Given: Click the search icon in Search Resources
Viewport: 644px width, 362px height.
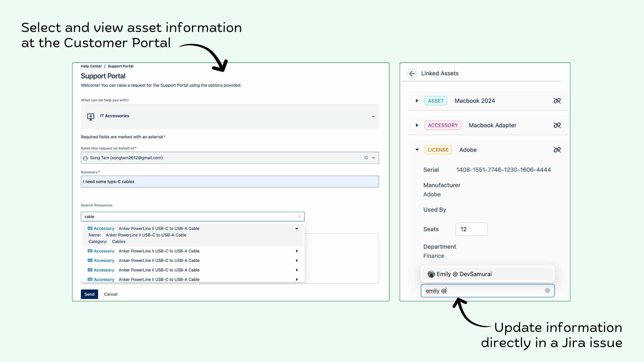Looking at the screenshot, I should 299,217.
